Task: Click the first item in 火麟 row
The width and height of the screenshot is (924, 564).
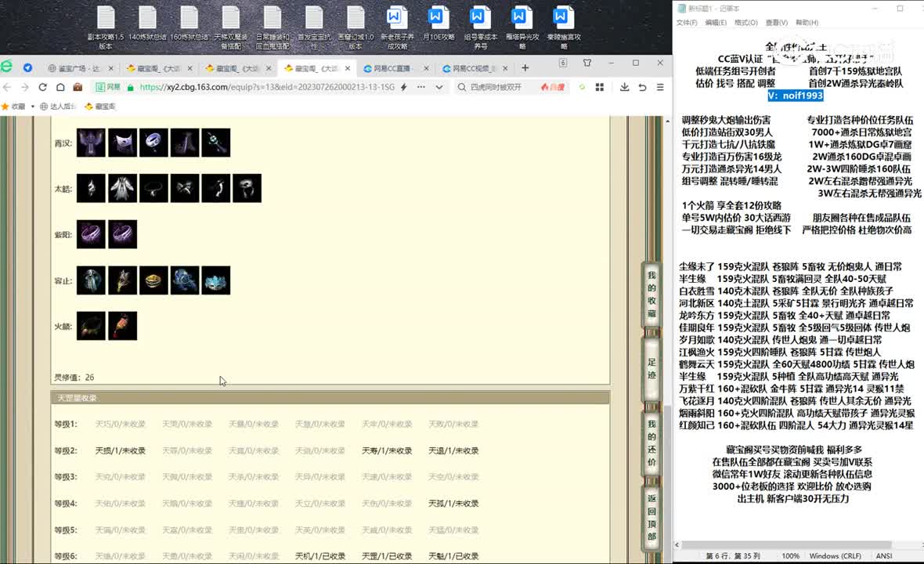Action: (x=92, y=326)
